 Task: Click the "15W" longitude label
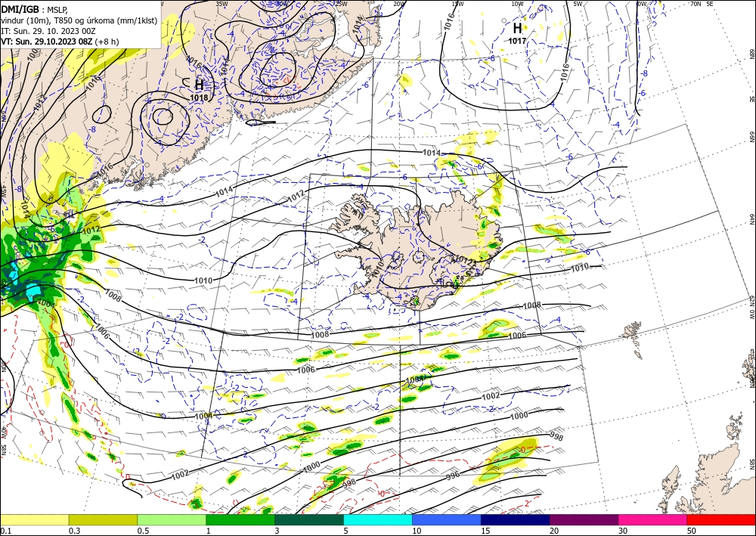coord(457,4)
